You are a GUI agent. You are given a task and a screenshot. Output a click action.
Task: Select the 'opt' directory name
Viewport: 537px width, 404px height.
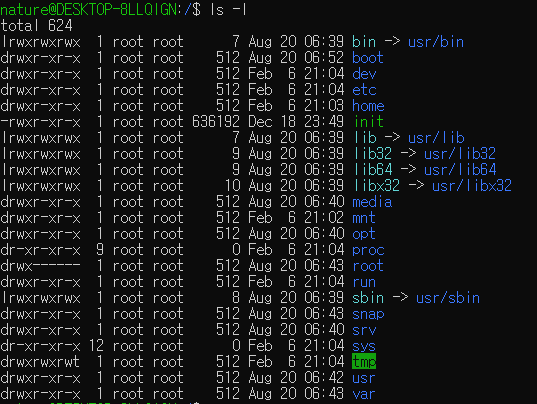(x=364, y=234)
